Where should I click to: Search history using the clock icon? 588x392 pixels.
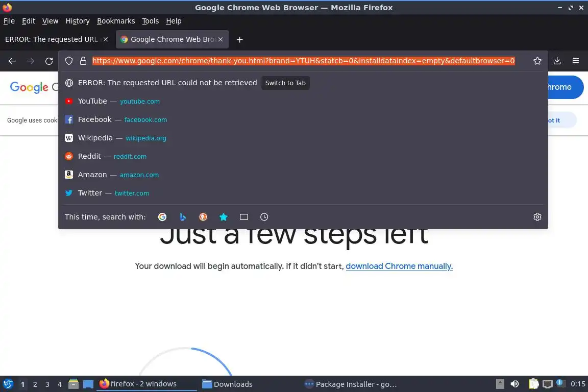[264, 217]
